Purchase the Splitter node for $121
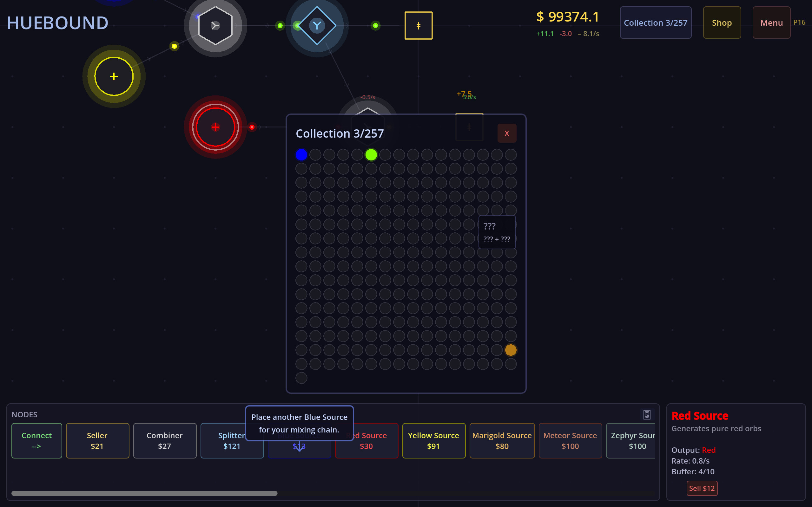Screen dimensions: 812x507 tap(232, 441)
